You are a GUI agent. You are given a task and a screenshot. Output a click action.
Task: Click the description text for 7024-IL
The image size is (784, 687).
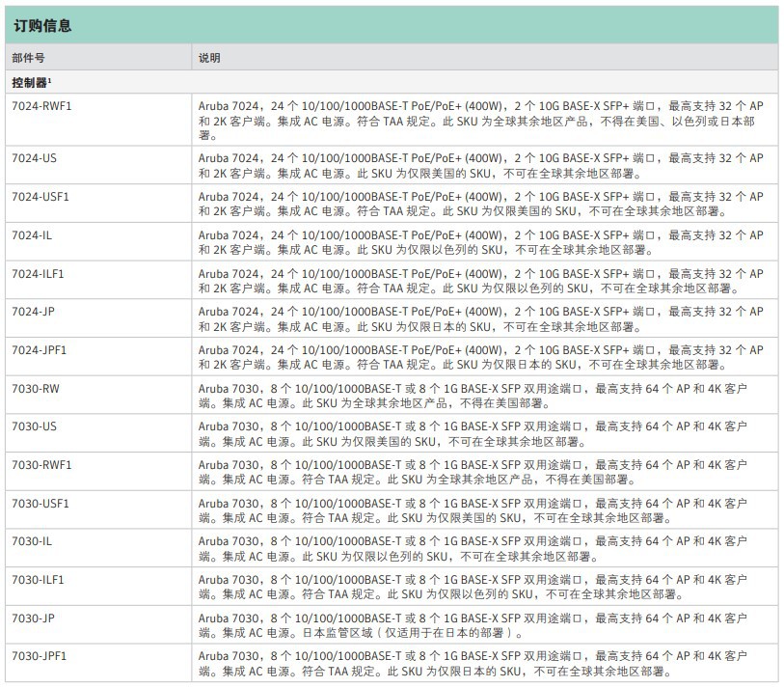[x=481, y=243]
